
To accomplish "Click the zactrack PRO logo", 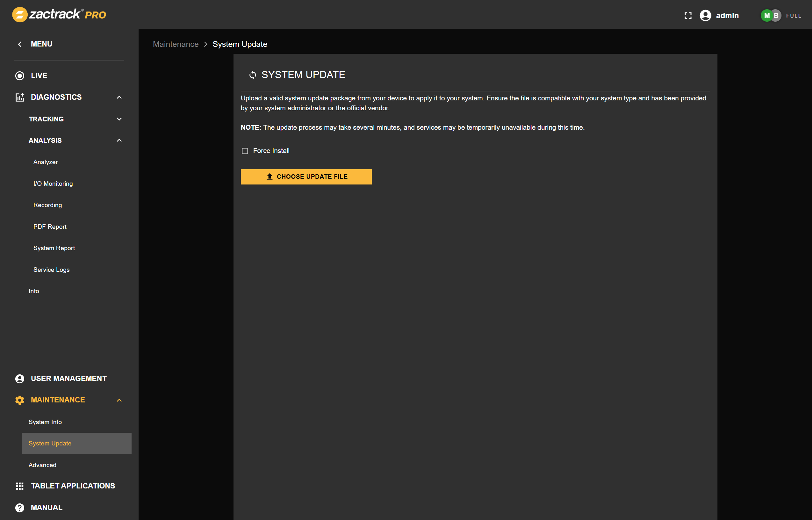I will (x=59, y=15).
